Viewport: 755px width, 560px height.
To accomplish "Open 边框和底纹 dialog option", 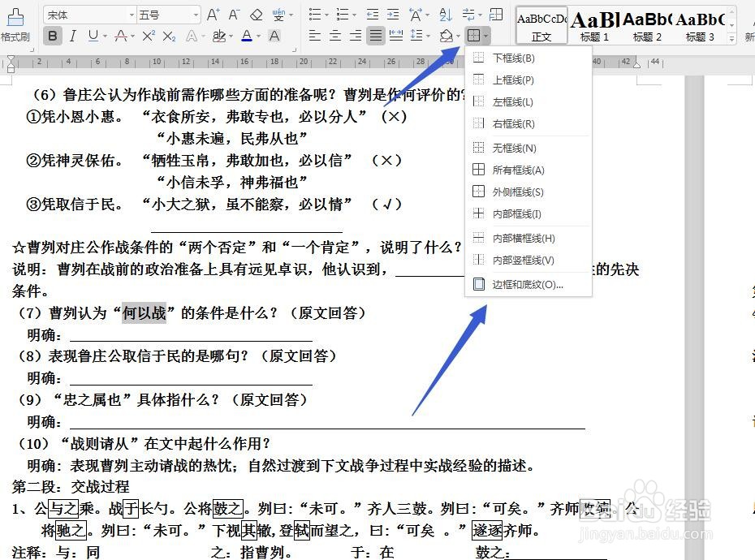I will coord(528,284).
